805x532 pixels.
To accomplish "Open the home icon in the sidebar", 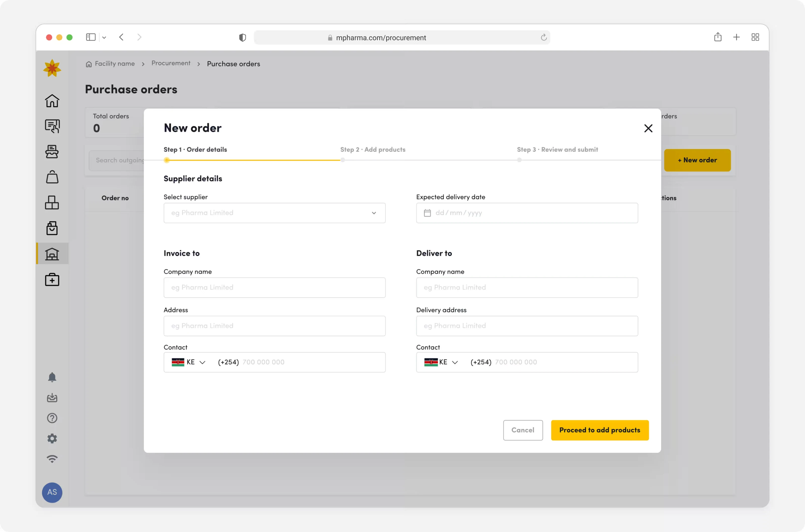I will tap(52, 101).
